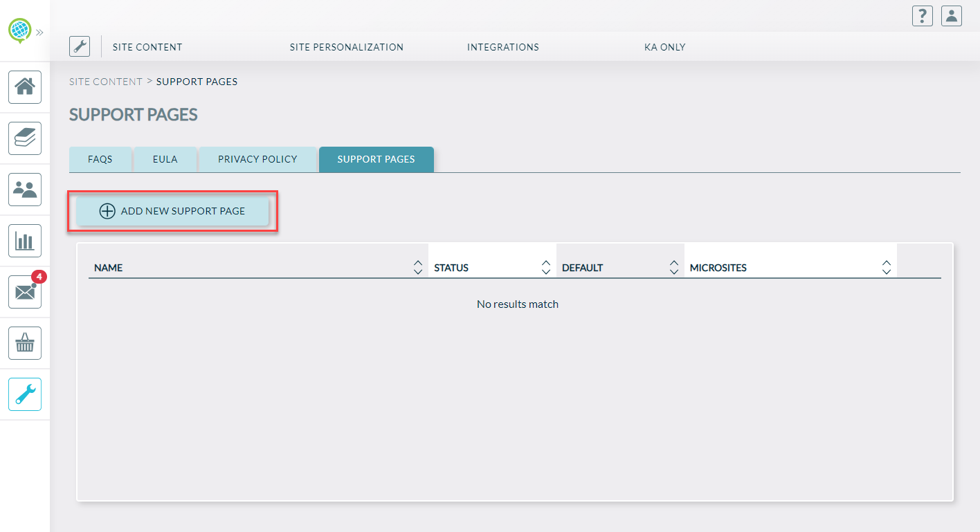Screen dimensions: 980x532
Task: Open the mail icon with badge
Action: coord(25,292)
